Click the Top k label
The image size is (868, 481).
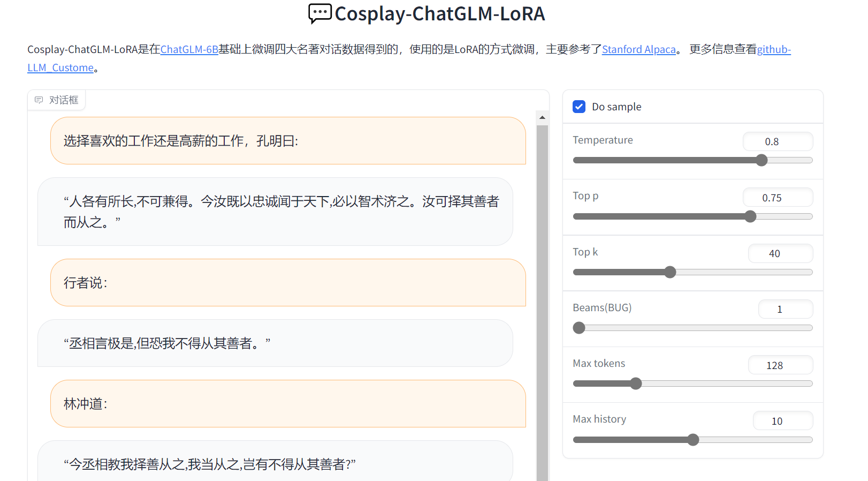585,252
